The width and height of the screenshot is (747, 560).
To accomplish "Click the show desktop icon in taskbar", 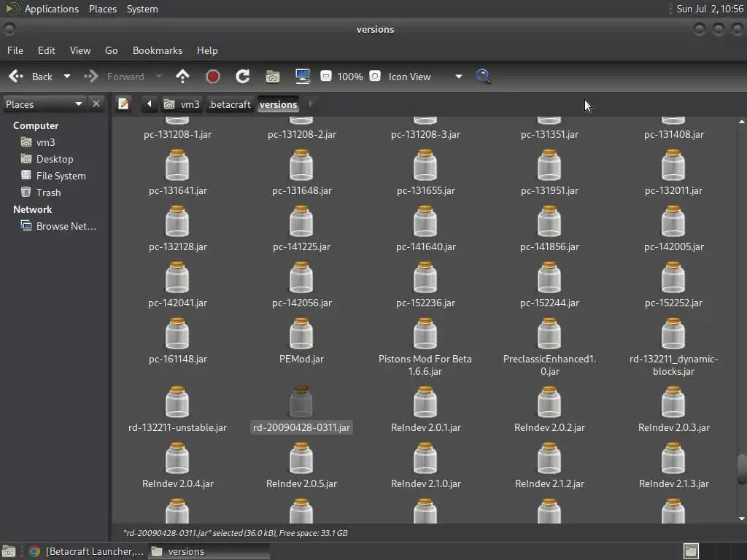I will point(9,551).
